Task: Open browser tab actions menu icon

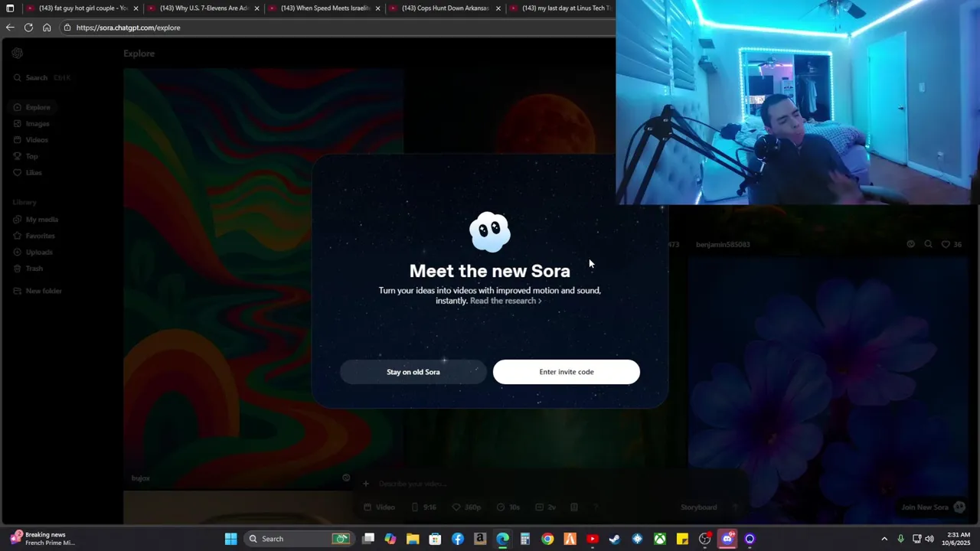Action: (x=10, y=8)
